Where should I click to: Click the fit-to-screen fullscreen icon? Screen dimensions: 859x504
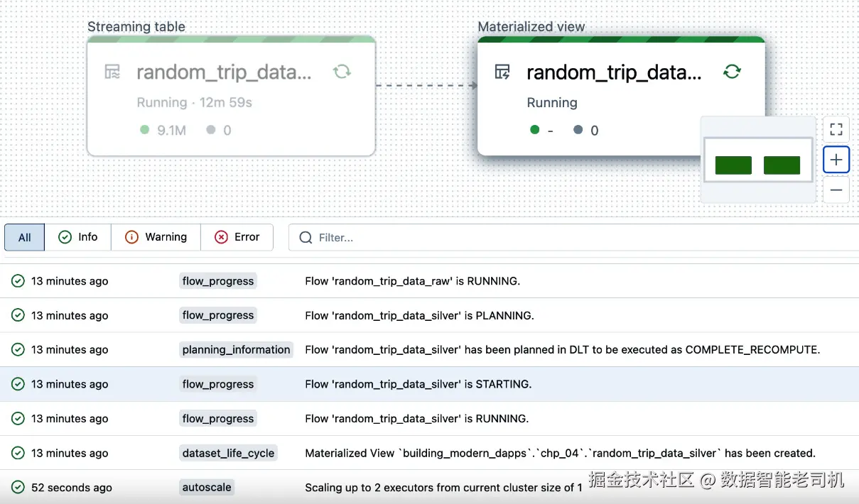pyautogui.click(x=836, y=129)
